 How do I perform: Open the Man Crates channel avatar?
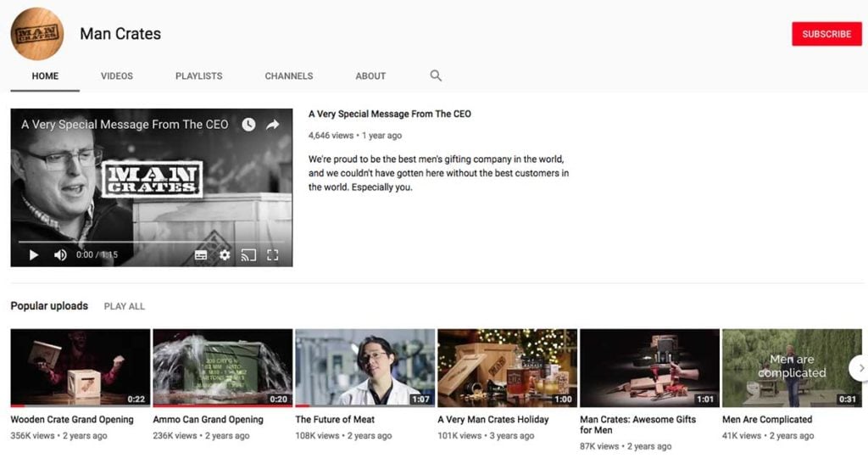pyautogui.click(x=37, y=34)
